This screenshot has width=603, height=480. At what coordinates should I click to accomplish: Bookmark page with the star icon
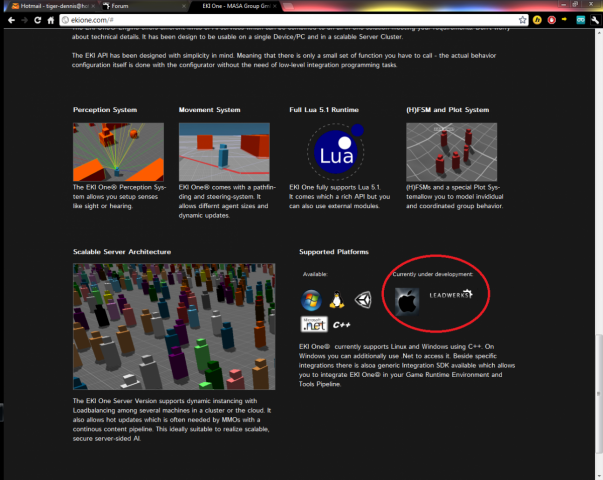click(523, 19)
